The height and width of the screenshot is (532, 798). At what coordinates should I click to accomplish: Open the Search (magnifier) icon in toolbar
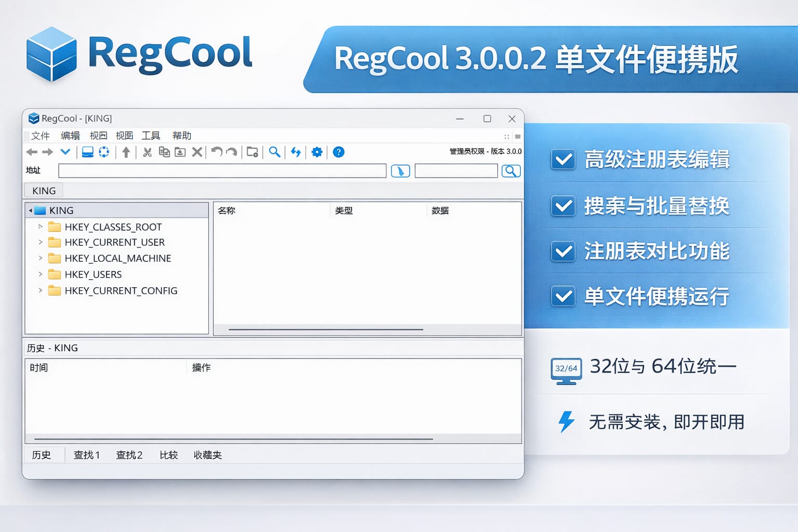(x=275, y=152)
